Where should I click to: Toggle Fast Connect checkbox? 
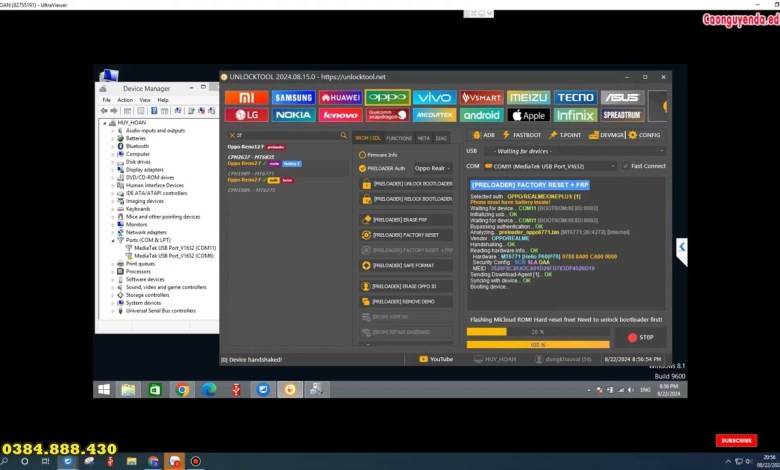[644, 166]
